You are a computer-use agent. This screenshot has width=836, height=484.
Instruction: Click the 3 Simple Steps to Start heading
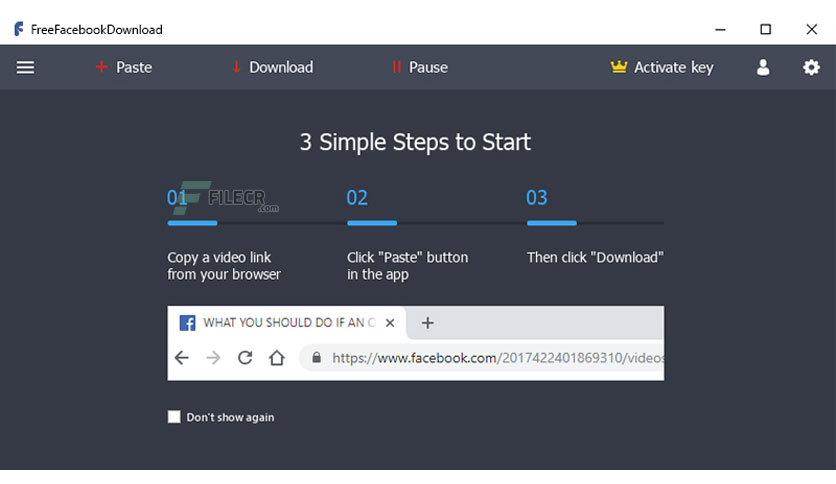pyautogui.click(x=415, y=142)
